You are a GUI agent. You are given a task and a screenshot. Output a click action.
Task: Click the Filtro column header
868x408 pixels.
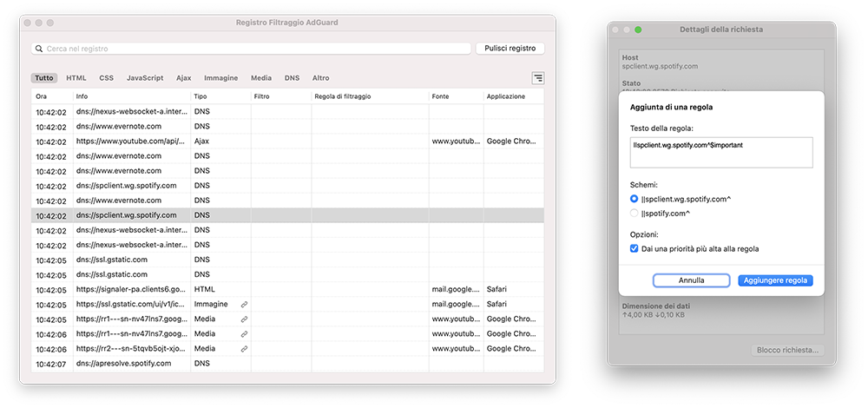(x=281, y=96)
